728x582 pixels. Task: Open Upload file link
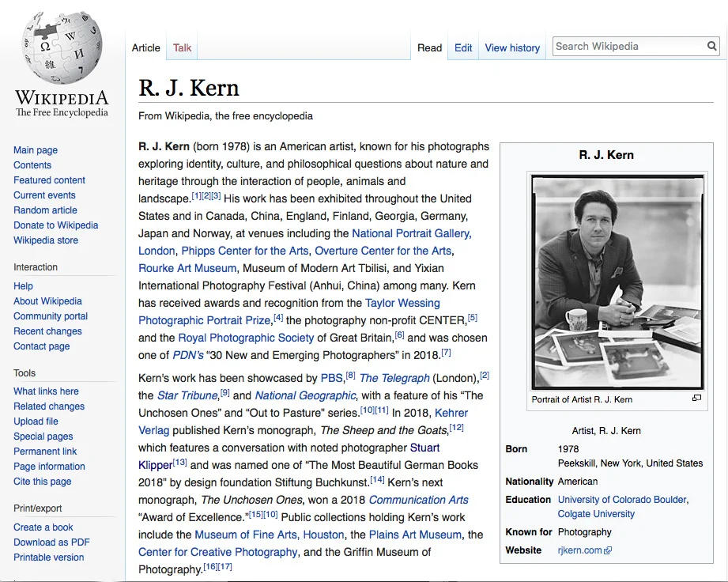(36, 421)
